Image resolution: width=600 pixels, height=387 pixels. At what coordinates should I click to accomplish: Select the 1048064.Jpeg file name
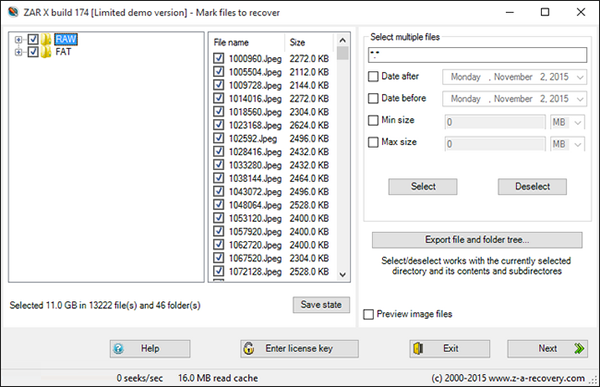255,205
